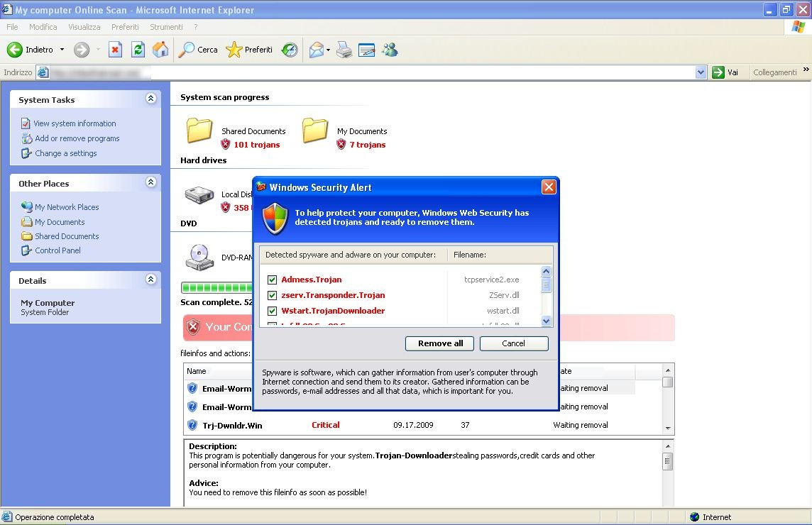812x525 pixels.
Task: Uncheck the zserv.Transponder.Trojan checkbox
Action: click(272, 295)
